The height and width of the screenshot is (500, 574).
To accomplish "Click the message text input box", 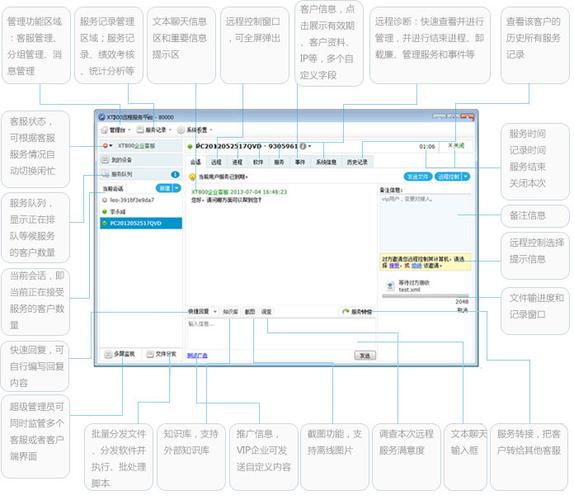I will coord(281,334).
